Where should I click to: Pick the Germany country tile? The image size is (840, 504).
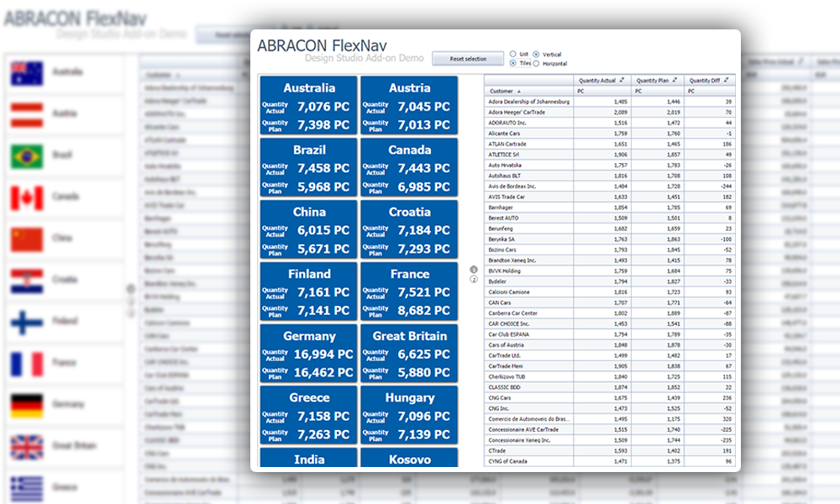tap(308, 354)
